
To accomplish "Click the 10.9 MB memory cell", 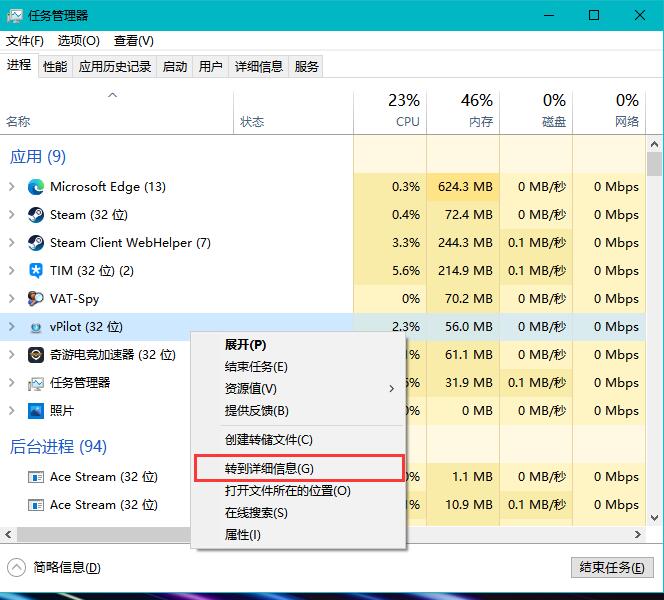I will [x=463, y=505].
